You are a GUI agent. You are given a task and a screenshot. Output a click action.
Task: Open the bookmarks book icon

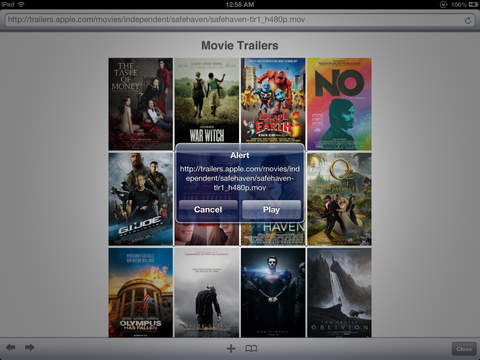tap(251, 349)
